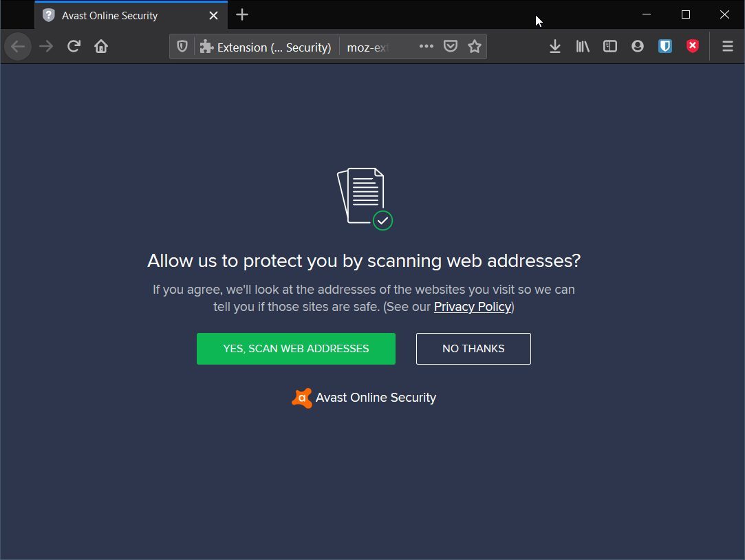
Task: Open page actions three-dot menu
Action: [427, 47]
